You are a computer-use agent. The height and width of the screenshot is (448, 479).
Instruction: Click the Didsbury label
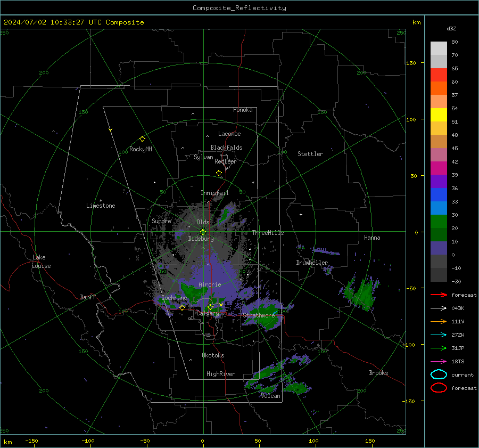tap(201, 239)
